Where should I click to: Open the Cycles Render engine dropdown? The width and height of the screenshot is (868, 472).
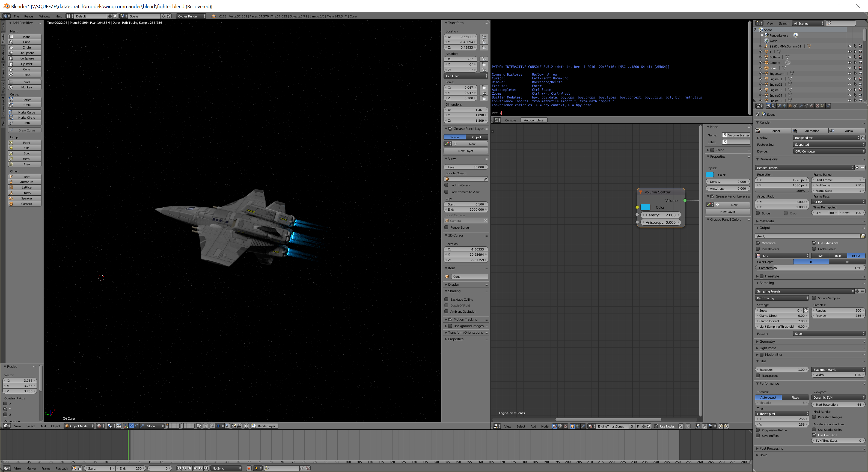tap(191, 16)
